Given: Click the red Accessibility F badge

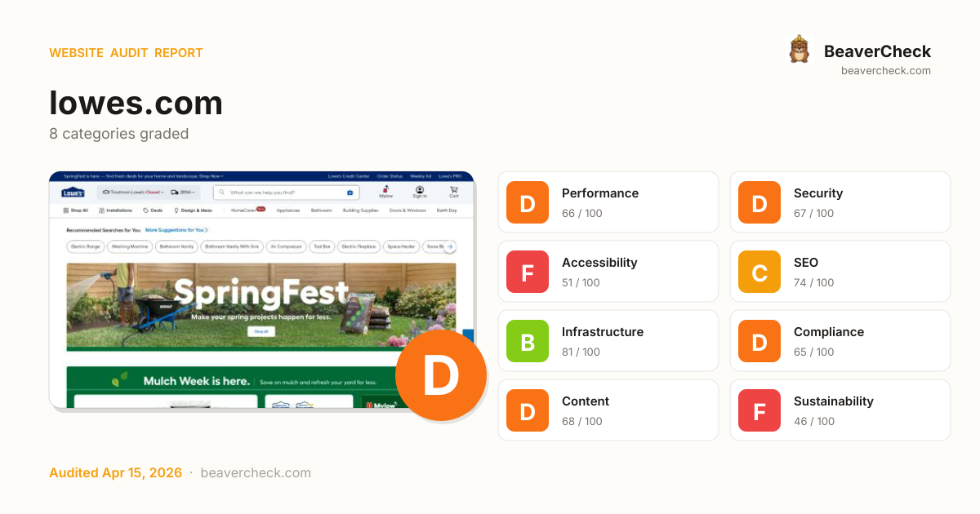Looking at the screenshot, I should pyautogui.click(x=528, y=272).
